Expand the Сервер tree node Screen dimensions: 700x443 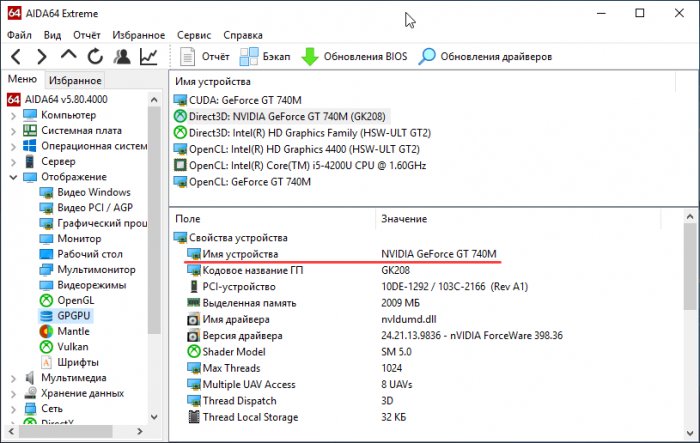click(13, 162)
